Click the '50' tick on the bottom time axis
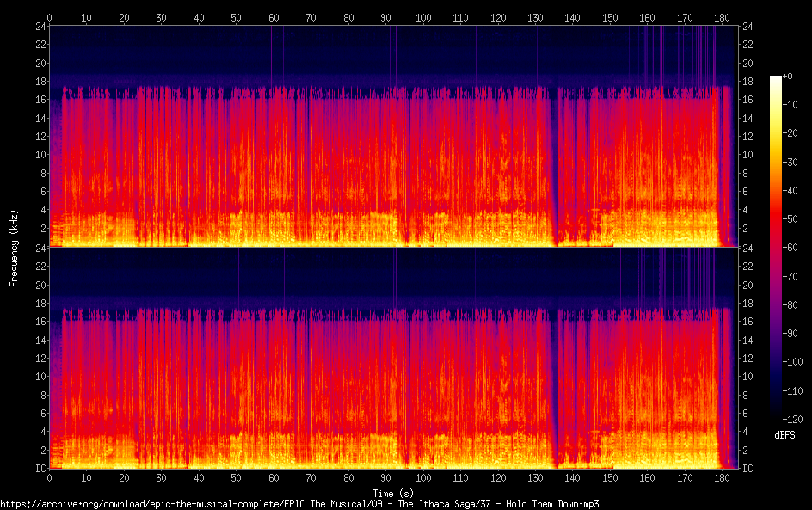 point(236,477)
